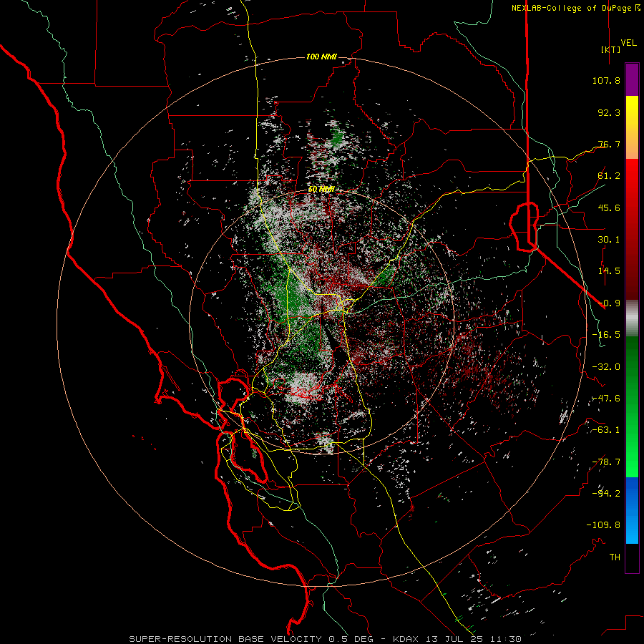The height and width of the screenshot is (644, 644).
Task: Click the -0.9 legend value
Action: 609,303
